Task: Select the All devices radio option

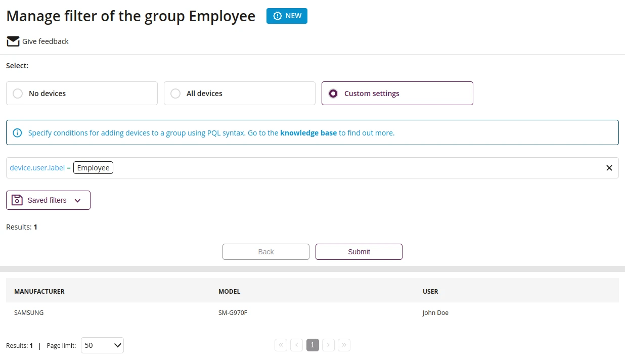Action: click(240, 94)
